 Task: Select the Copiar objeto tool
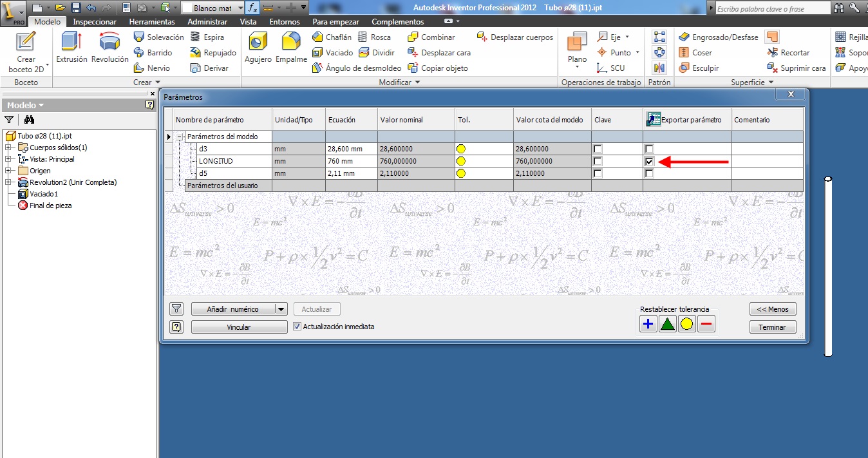coord(437,68)
